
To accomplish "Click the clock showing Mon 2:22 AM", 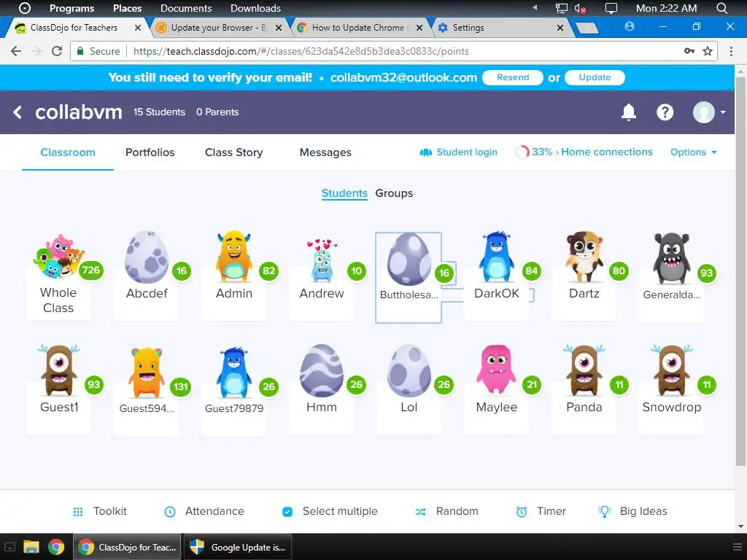I will tap(667, 8).
